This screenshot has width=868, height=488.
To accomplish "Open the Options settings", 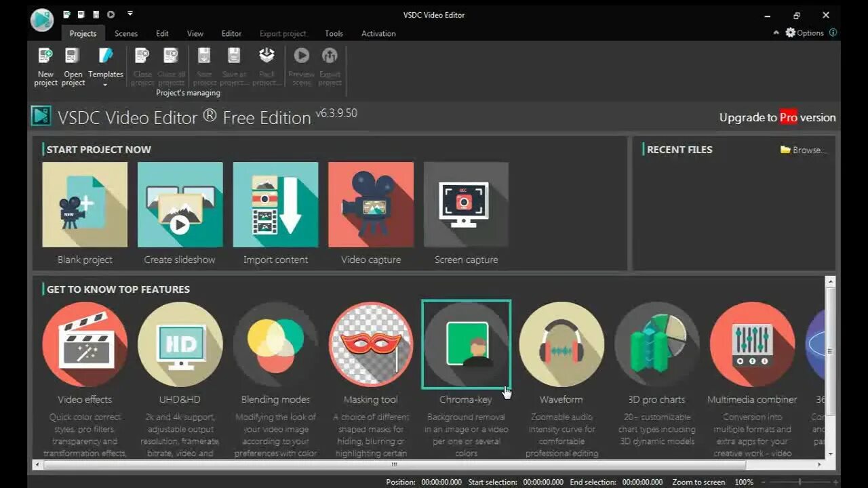I will point(805,33).
